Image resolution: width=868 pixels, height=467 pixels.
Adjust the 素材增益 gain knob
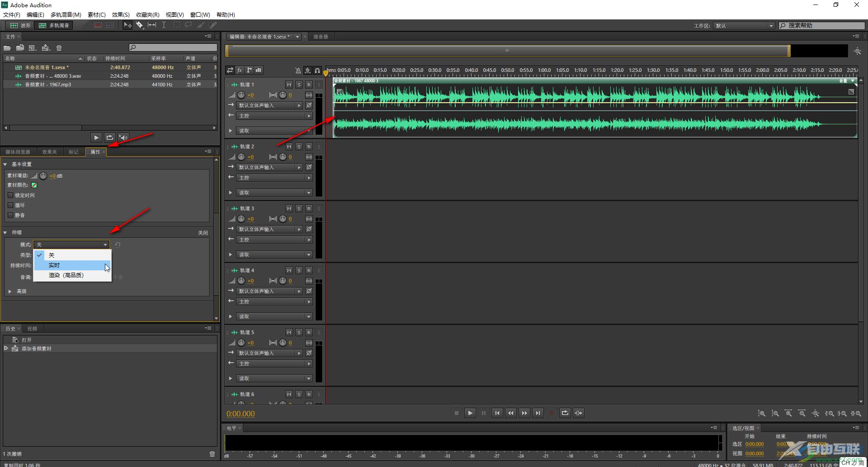pyautogui.click(x=43, y=176)
